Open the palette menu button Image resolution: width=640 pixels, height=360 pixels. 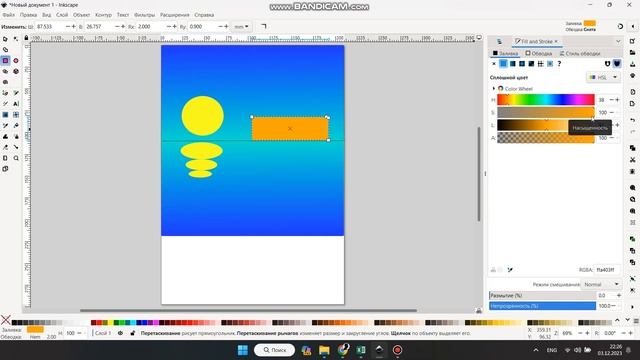click(x=636, y=321)
